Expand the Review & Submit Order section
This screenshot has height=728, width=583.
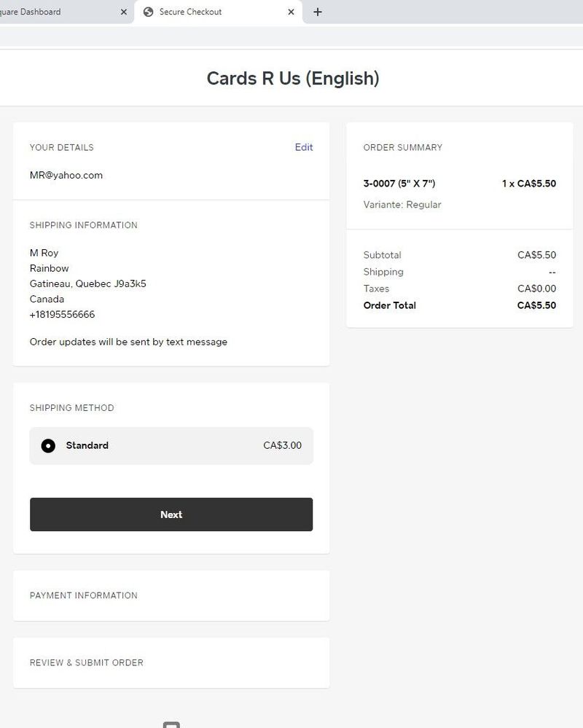(x=87, y=662)
